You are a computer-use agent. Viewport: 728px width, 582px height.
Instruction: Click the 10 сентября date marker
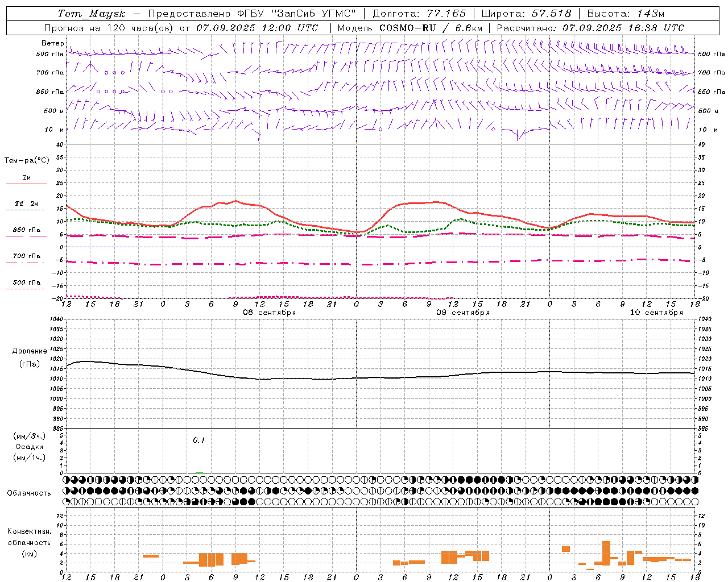[x=656, y=313]
